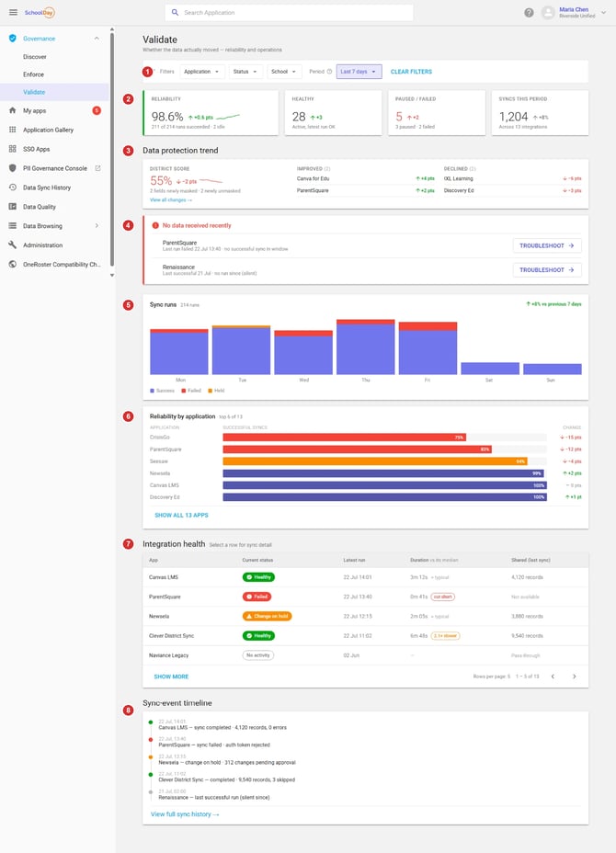Click the Application Gallery grid icon
Viewport: 616px width, 853px height.
[x=13, y=130]
